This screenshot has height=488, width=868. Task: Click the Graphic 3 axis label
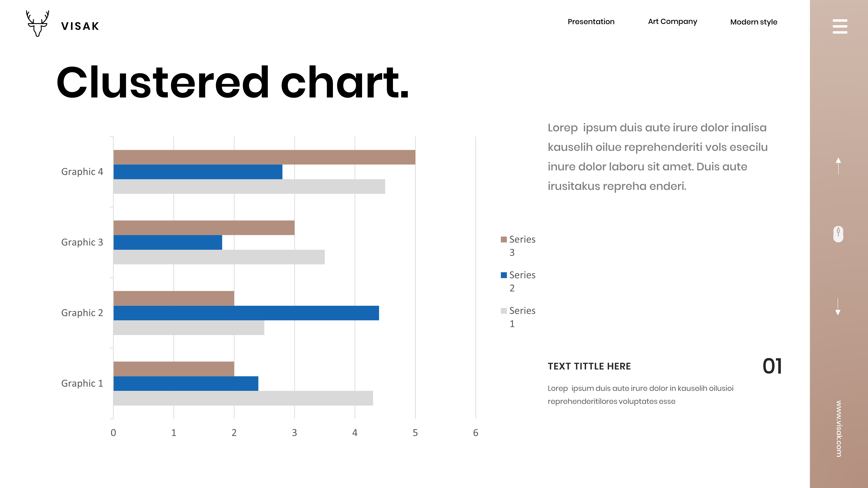82,242
